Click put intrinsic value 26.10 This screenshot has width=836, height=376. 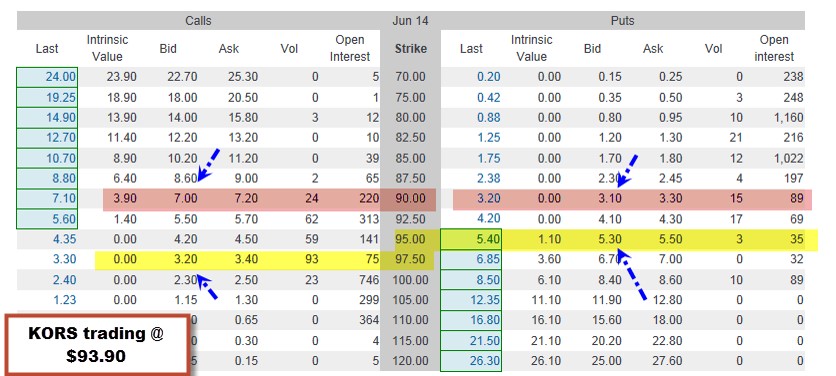point(545,361)
